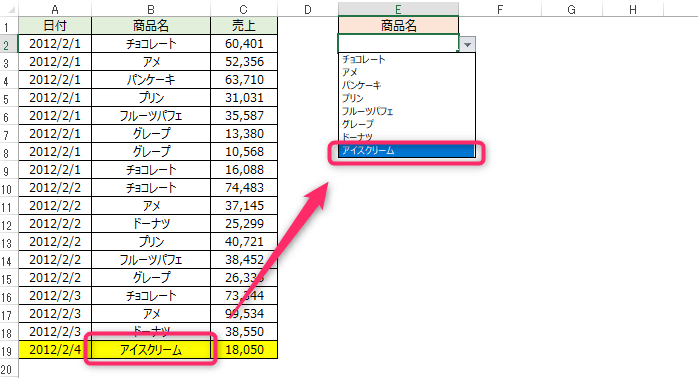This screenshot has height=378, width=698.
Task: Select column D header
Action: pyautogui.click(x=308, y=9)
